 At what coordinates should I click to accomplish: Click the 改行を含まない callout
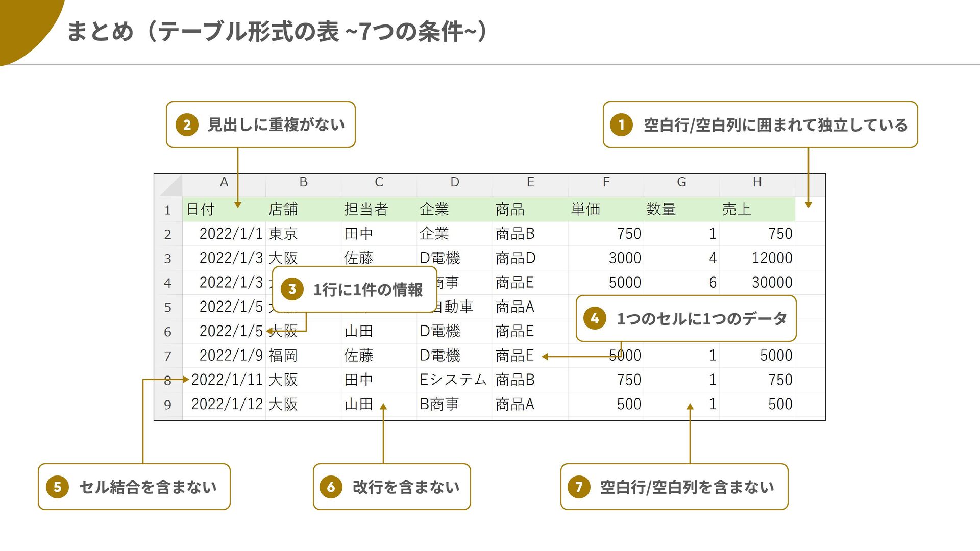(x=392, y=487)
